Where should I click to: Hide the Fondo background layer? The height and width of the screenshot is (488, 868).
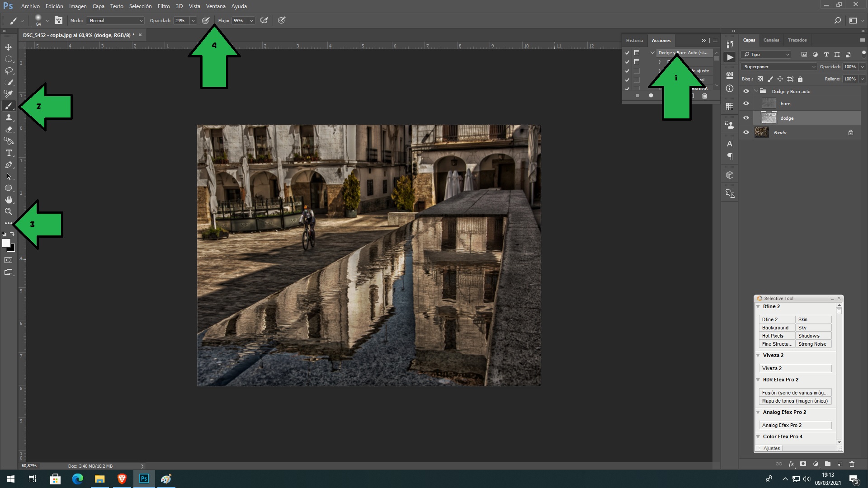tap(746, 132)
